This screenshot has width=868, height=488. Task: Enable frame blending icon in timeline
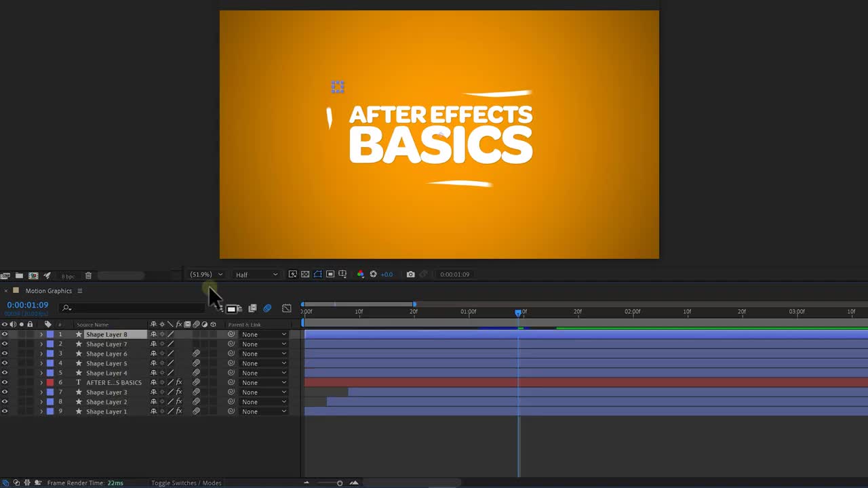click(x=252, y=308)
